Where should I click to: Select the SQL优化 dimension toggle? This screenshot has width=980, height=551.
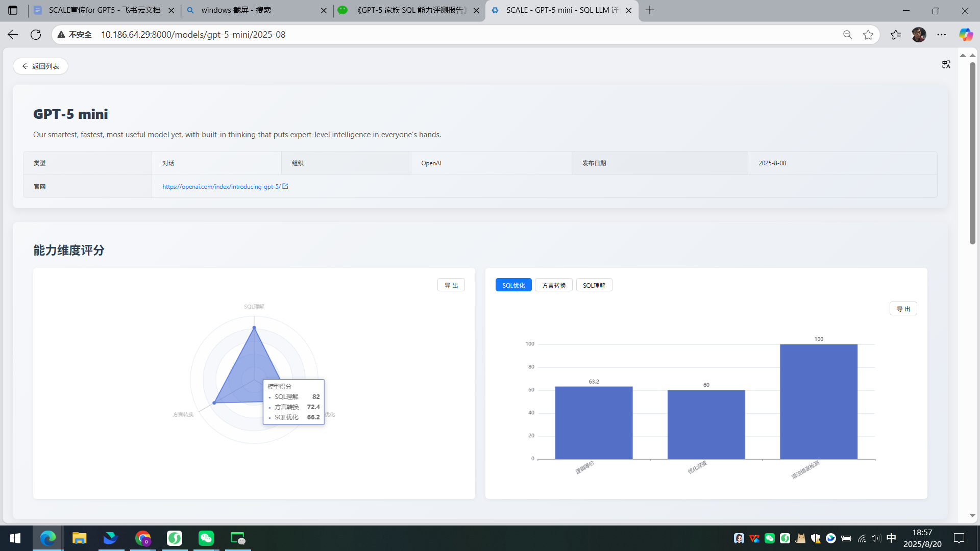pos(513,285)
